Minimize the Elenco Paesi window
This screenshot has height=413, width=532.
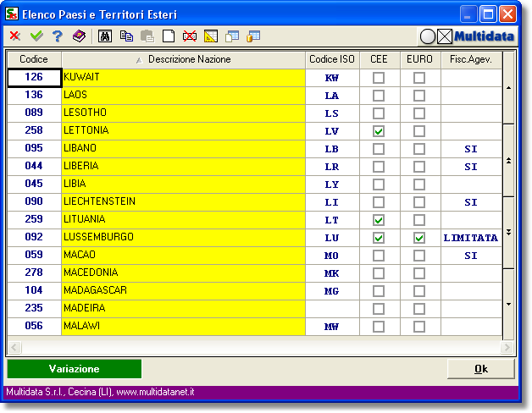468,14
